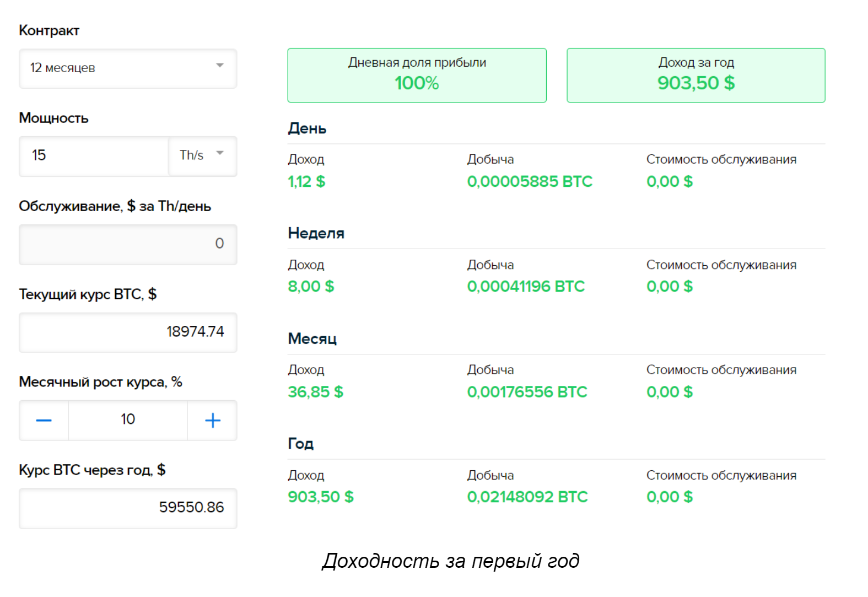The width and height of the screenshot is (868, 597).
Task: Click the 'Доход за год' 903,50 $ card
Action: 696,75
